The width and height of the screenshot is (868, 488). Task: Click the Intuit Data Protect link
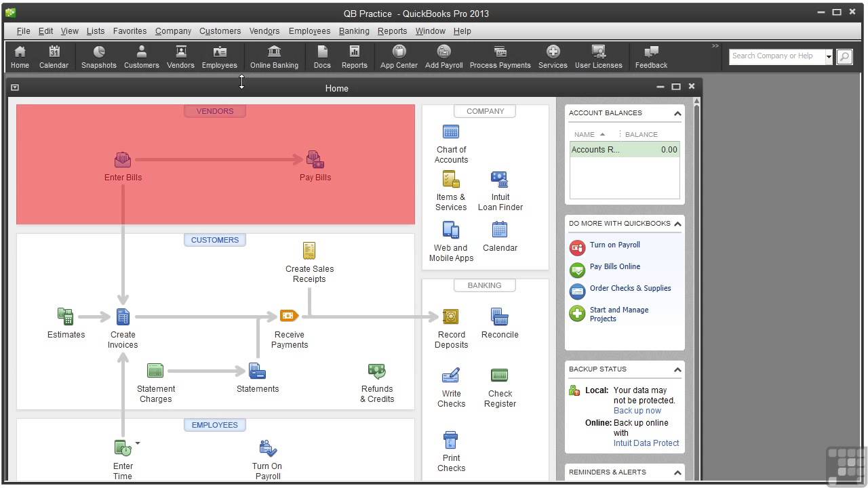point(646,443)
